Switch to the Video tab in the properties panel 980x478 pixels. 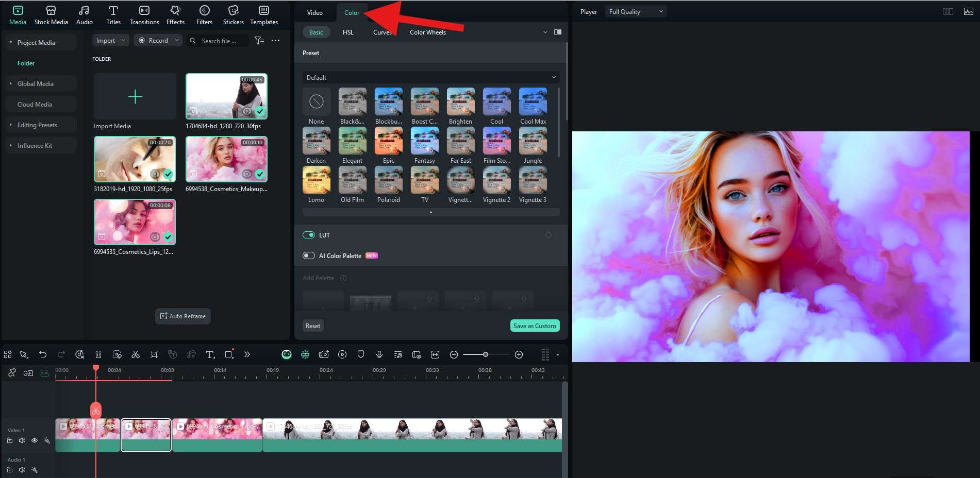pyautogui.click(x=315, y=13)
